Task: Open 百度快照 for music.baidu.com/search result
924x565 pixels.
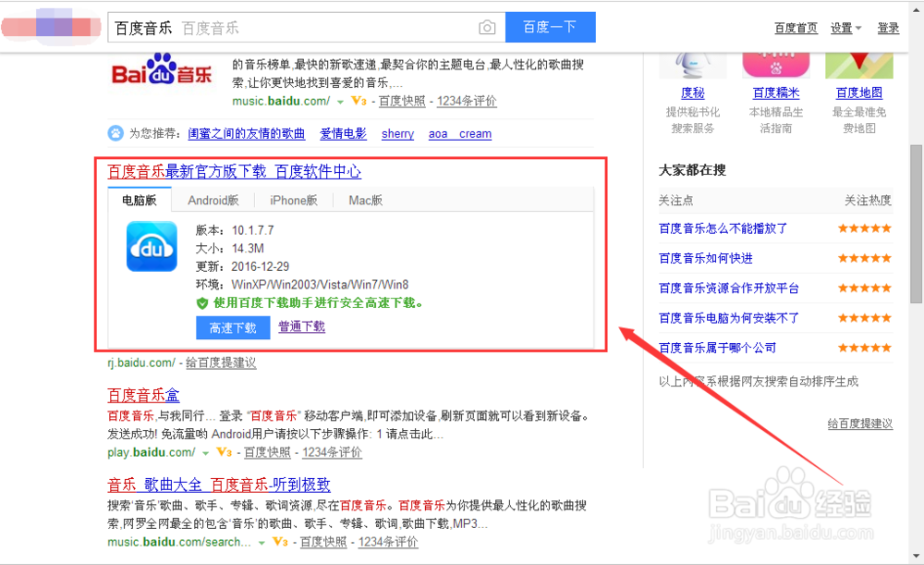Action: [x=322, y=542]
